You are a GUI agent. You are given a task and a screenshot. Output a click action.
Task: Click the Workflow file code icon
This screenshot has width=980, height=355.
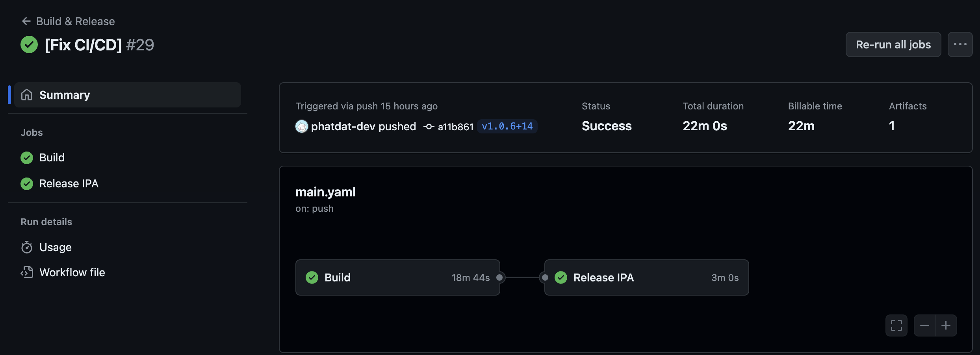coord(27,272)
